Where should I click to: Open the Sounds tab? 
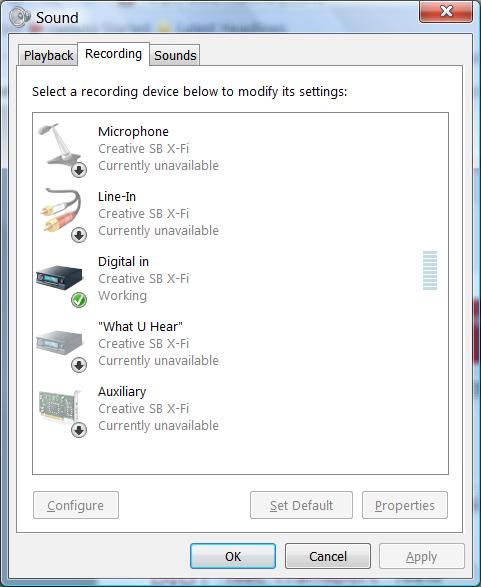coord(175,55)
